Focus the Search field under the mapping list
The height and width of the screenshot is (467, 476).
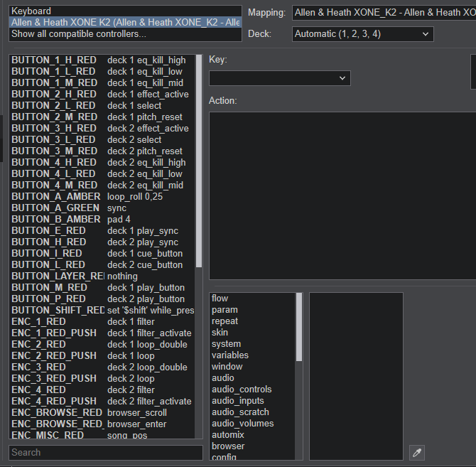(106, 452)
